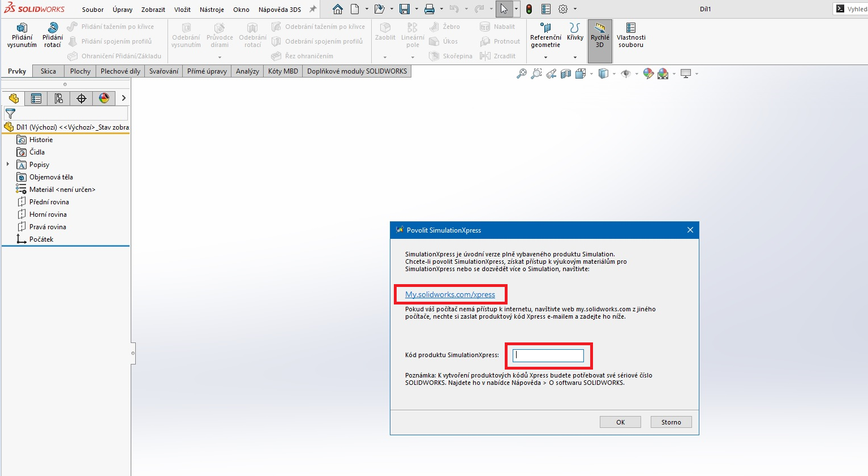Open dropdown arrow next to New document
This screenshot has width=868, height=476.
click(x=367, y=9)
